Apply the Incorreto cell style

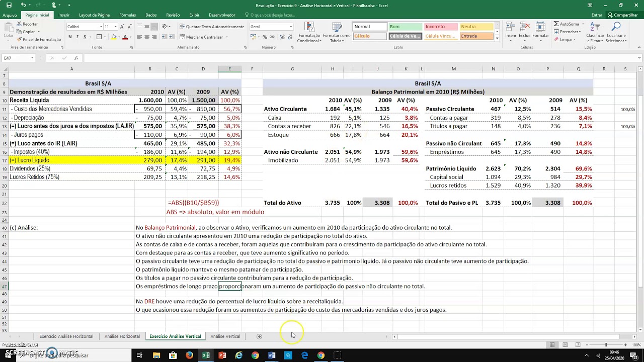click(441, 27)
